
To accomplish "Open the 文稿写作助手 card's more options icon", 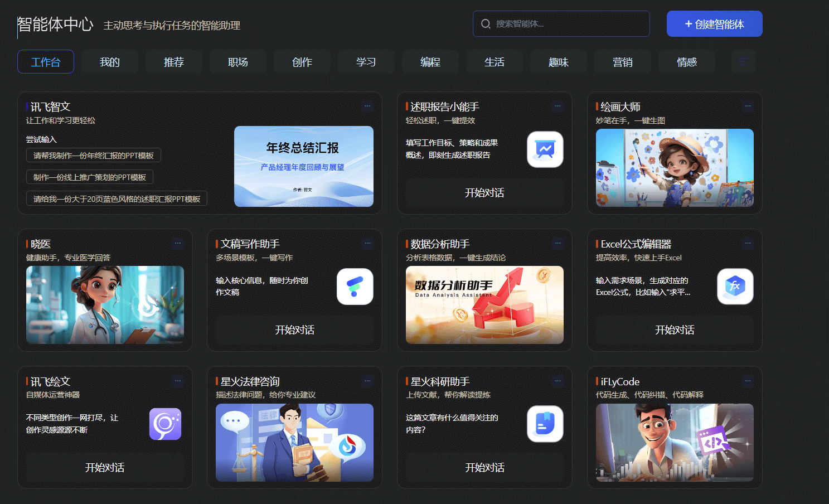I will click(367, 243).
